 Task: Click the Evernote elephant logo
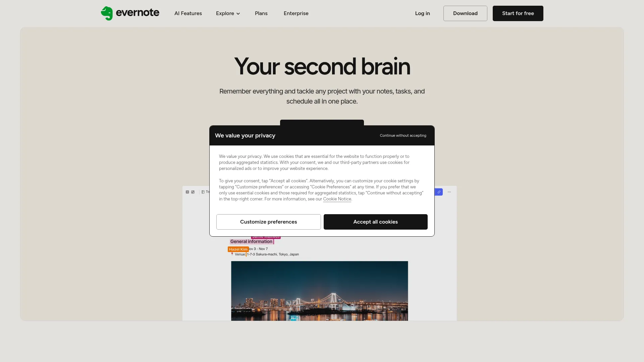(x=107, y=13)
